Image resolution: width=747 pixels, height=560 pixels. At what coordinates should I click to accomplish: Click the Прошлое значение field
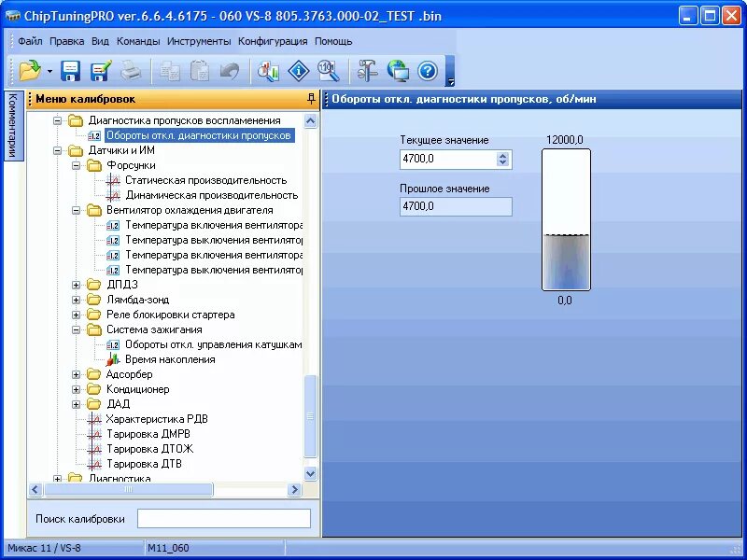[456, 206]
